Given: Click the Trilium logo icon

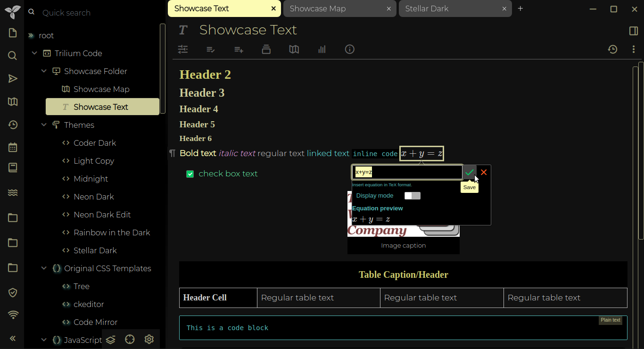Looking at the screenshot, I should (13, 12).
